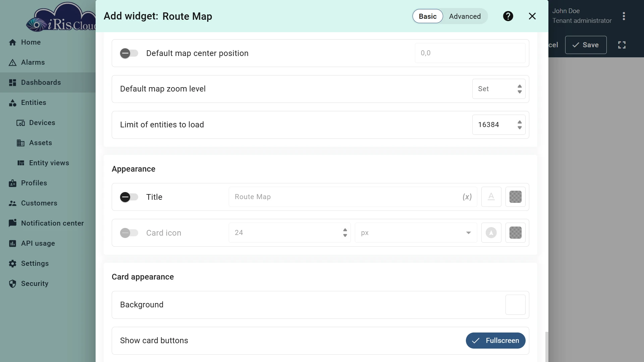The width and height of the screenshot is (644, 362).
Task: Adjust Default map zoom level stepper
Action: click(x=520, y=89)
